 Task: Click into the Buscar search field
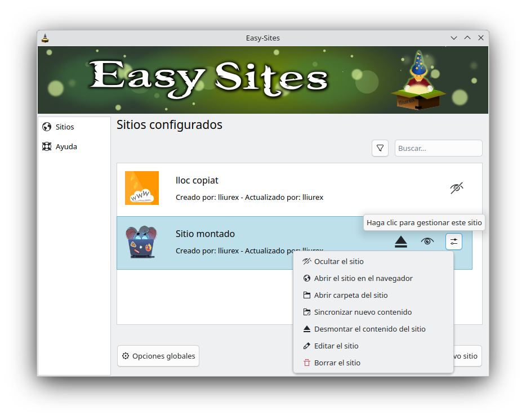(438, 148)
